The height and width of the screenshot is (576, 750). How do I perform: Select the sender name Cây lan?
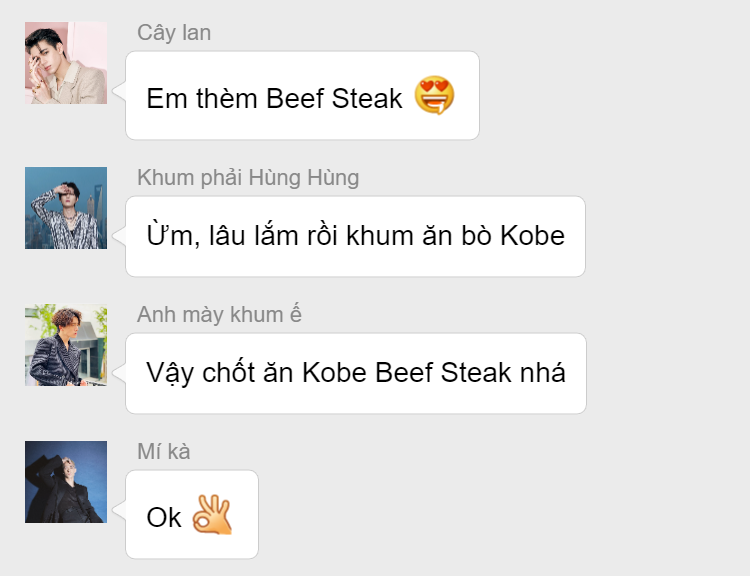click(x=174, y=33)
